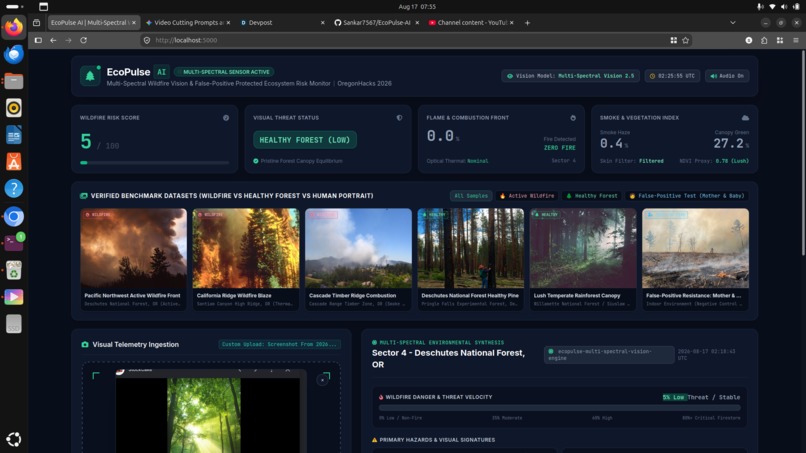
Task: Toggle the Firefox sidebar button
Action: point(38,40)
